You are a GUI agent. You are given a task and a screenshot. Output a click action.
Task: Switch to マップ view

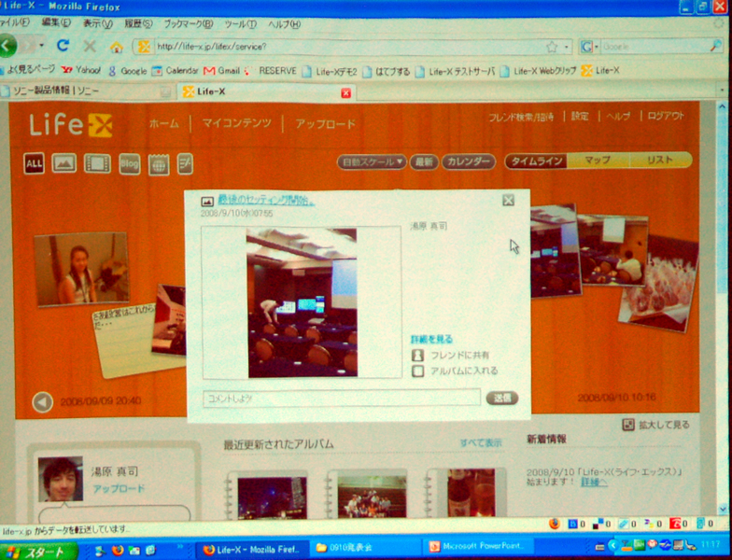point(598,161)
